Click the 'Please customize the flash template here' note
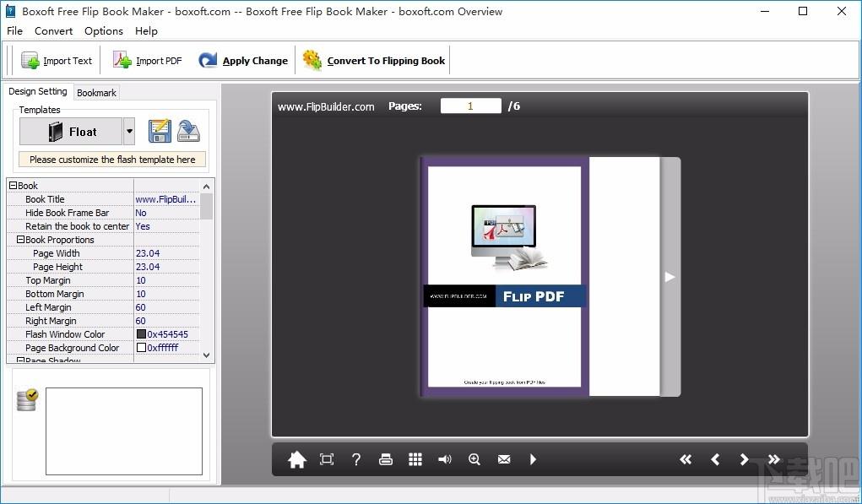This screenshot has height=504, width=862. [112, 160]
